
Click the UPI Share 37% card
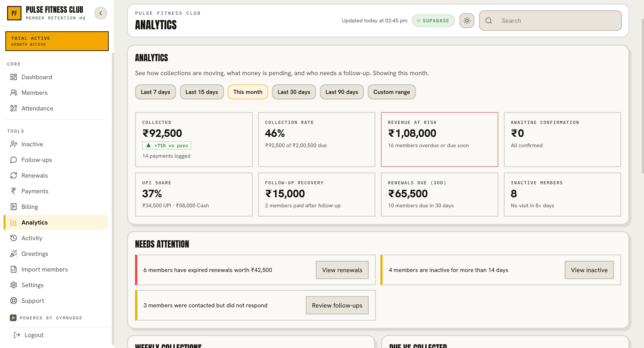(194, 195)
